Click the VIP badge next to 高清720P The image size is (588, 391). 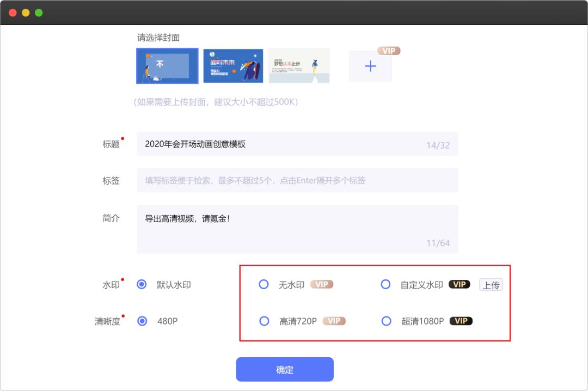point(334,321)
